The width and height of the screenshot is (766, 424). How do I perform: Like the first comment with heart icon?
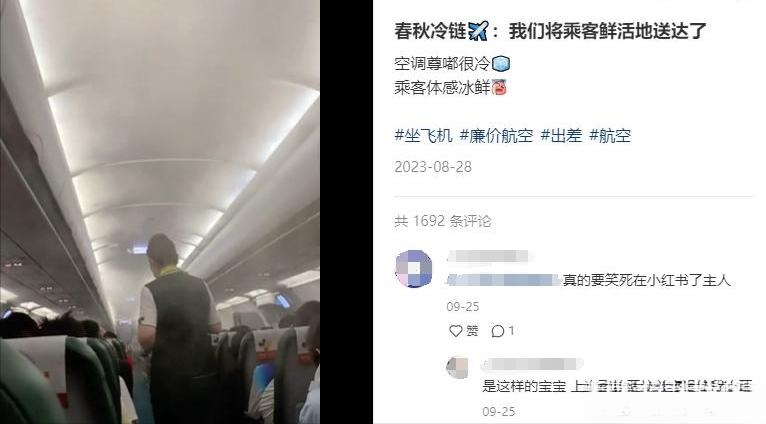click(463, 331)
